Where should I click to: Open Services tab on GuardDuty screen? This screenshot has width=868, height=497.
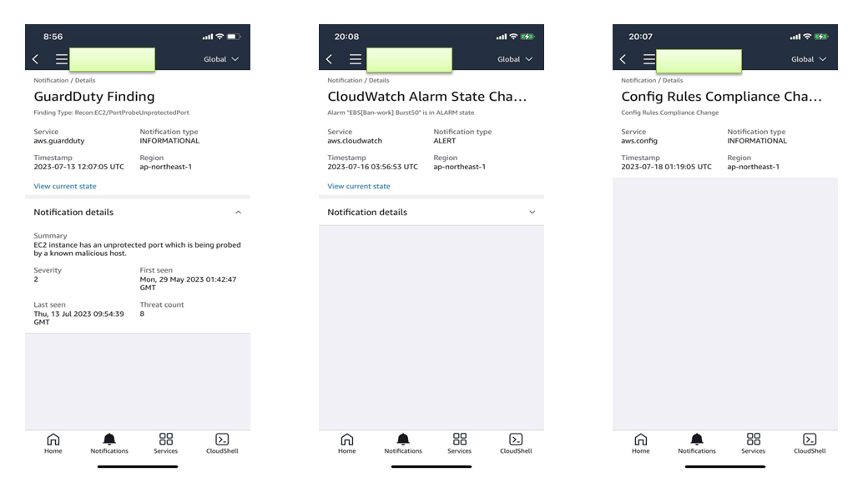click(x=165, y=444)
